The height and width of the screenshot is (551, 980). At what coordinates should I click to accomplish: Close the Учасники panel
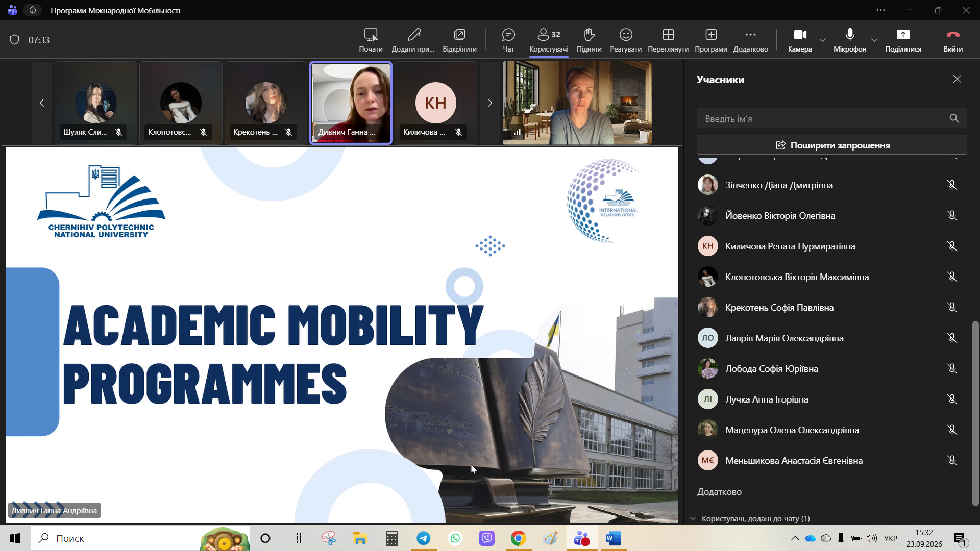coord(957,79)
